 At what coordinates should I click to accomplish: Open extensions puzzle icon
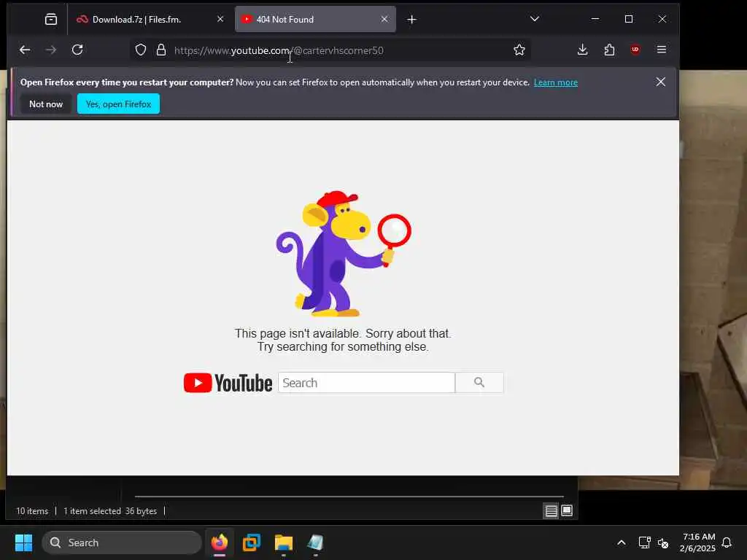tap(609, 50)
